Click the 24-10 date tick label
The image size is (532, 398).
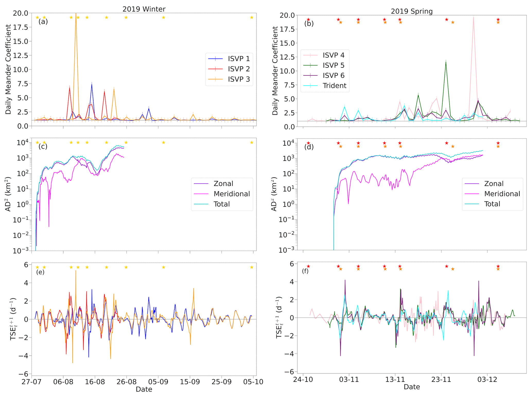coord(303,380)
